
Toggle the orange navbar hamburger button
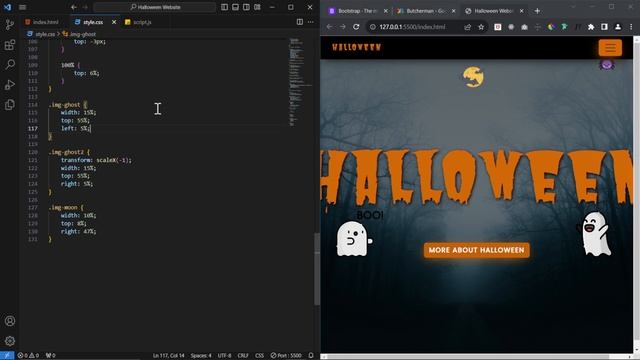click(610, 48)
